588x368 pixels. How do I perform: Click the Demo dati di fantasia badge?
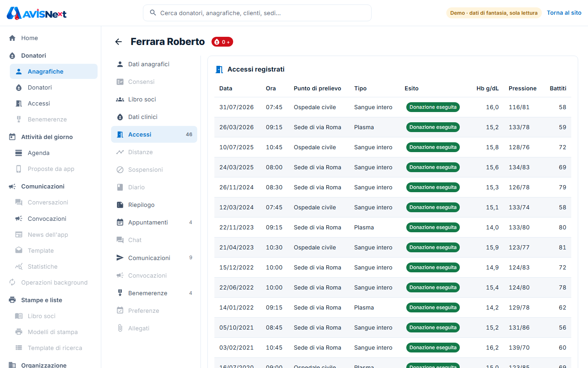494,13
